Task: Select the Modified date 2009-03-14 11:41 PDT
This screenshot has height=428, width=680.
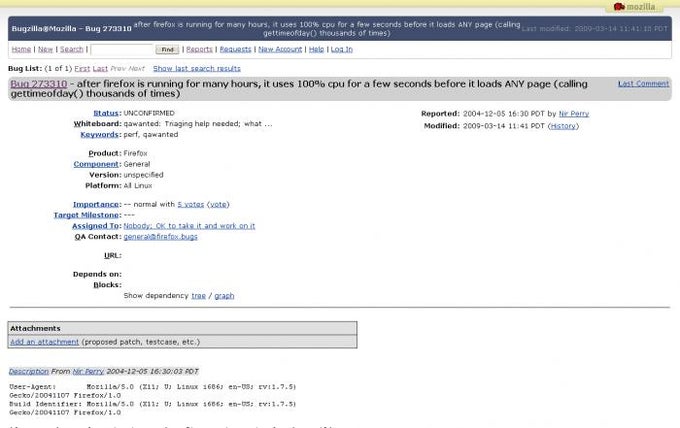Action: tap(503, 126)
